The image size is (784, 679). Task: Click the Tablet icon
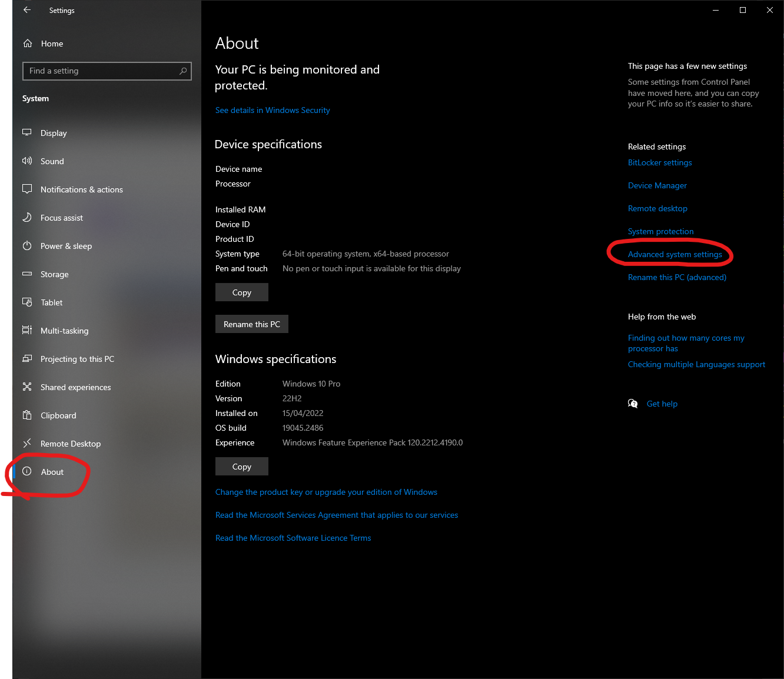(x=27, y=302)
